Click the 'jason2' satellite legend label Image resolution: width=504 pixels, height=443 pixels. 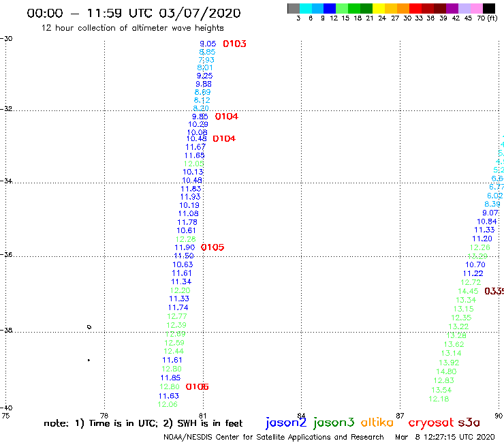pyautogui.click(x=286, y=423)
